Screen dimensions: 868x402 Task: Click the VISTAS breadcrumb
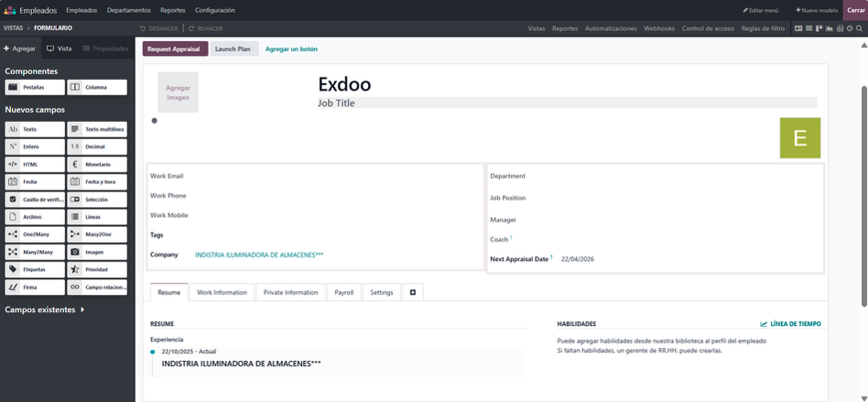(x=14, y=28)
